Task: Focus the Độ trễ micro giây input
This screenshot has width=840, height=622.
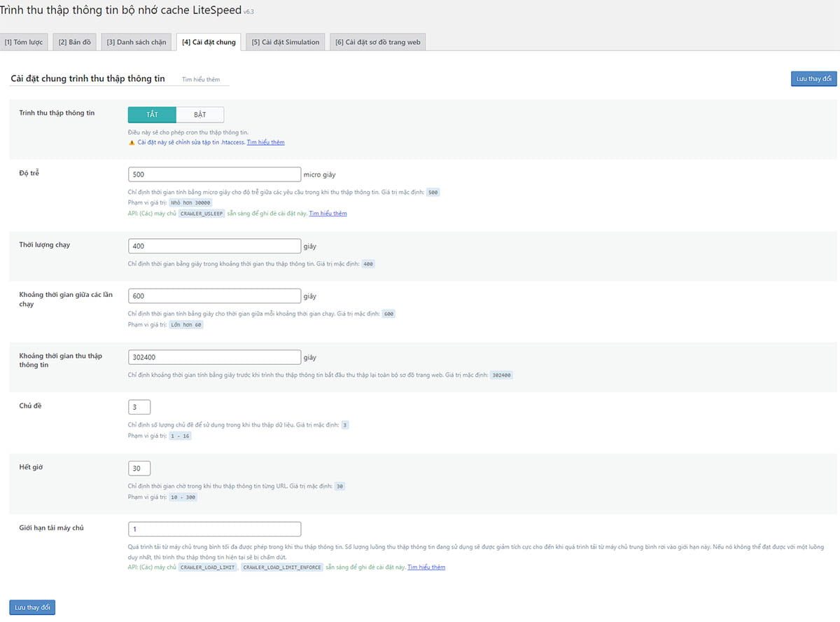Action: (x=215, y=174)
